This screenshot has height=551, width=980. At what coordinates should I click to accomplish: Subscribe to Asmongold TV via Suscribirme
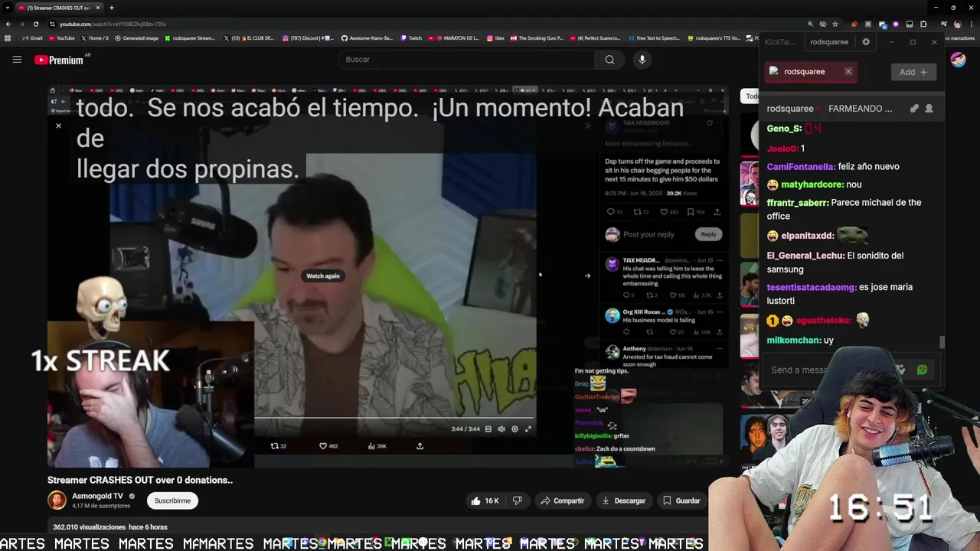172,500
